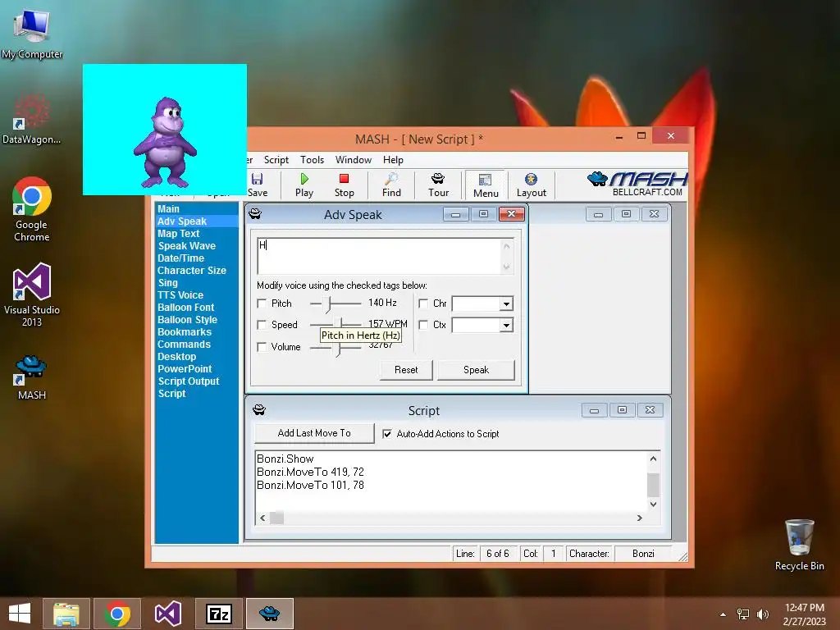Viewport: 840px width, 630px height.
Task: Open the Tools menu
Action: pos(312,160)
